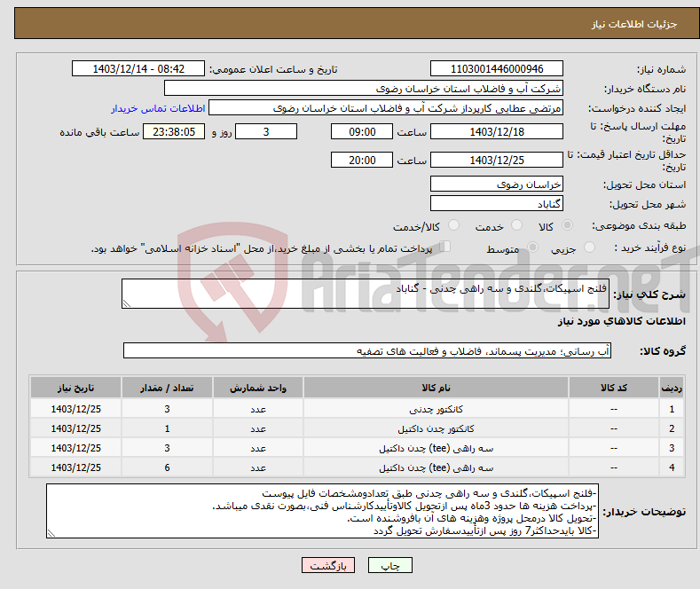Click the واحد شمارش column header
The height and width of the screenshot is (589, 700).
(x=258, y=388)
